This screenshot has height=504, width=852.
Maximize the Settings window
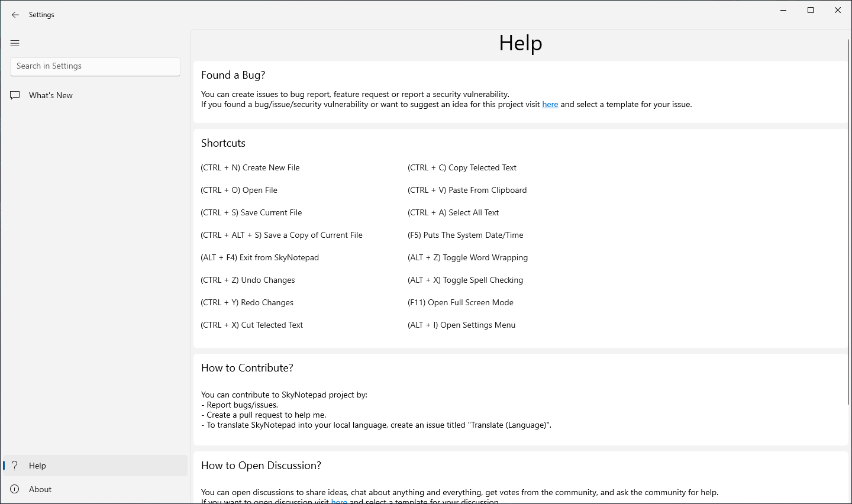(x=811, y=10)
